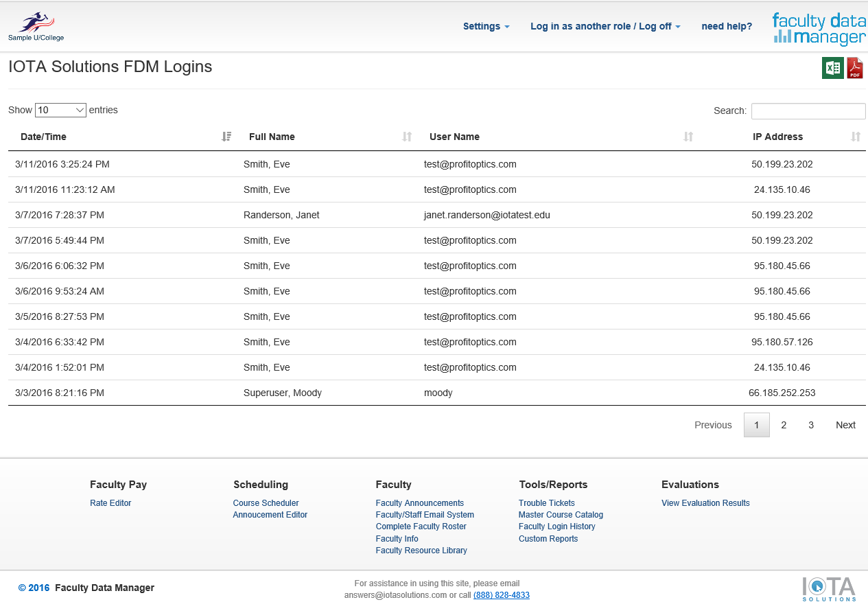Click the Faculty Data Manager footer text
Screen dimensions: 868x613
(104, 588)
